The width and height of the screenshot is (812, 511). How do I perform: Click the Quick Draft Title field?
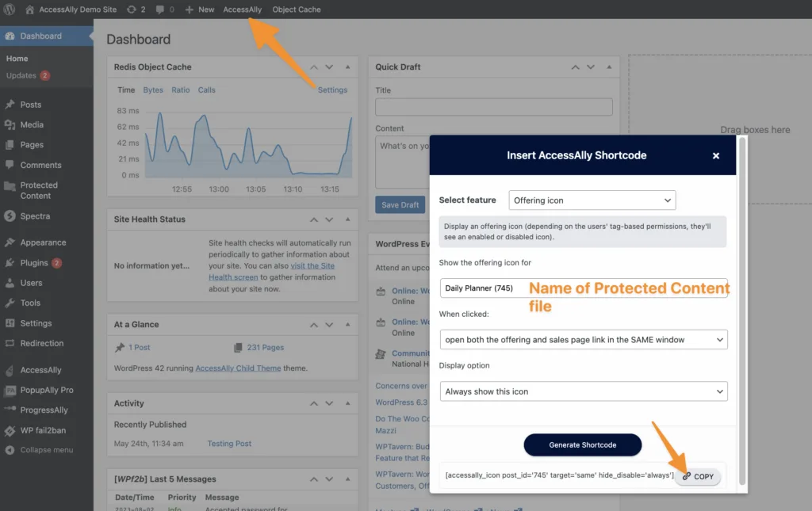click(x=493, y=107)
